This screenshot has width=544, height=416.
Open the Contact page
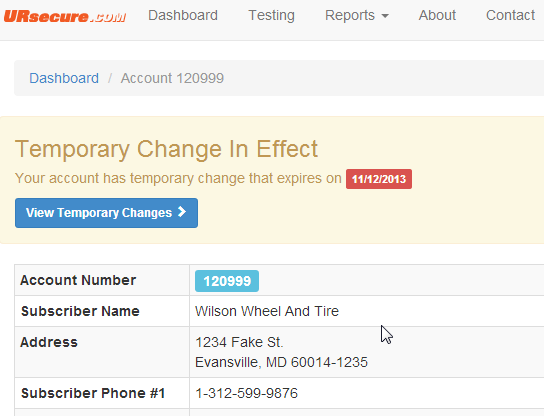pos(510,15)
